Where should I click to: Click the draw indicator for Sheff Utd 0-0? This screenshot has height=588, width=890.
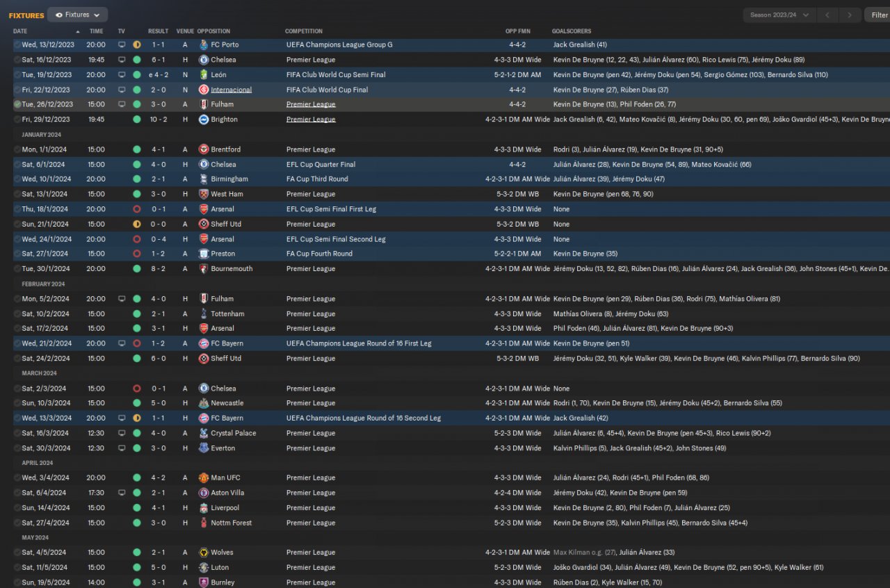coord(137,224)
